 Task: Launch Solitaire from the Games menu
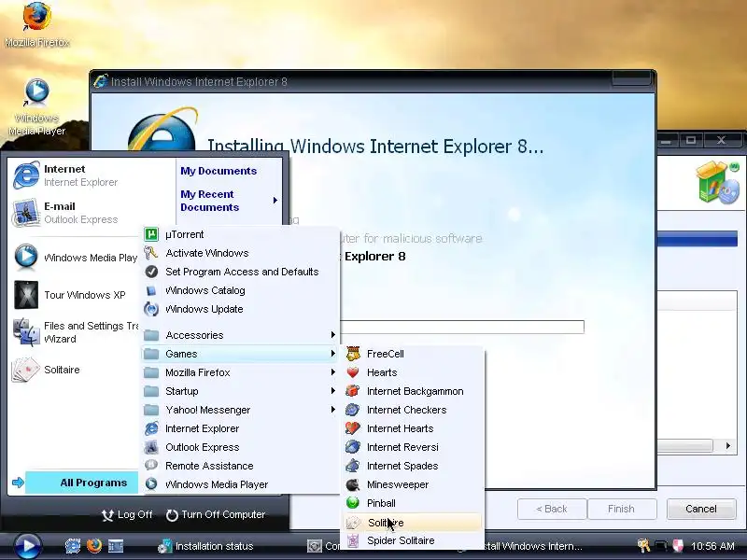pos(413,523)
